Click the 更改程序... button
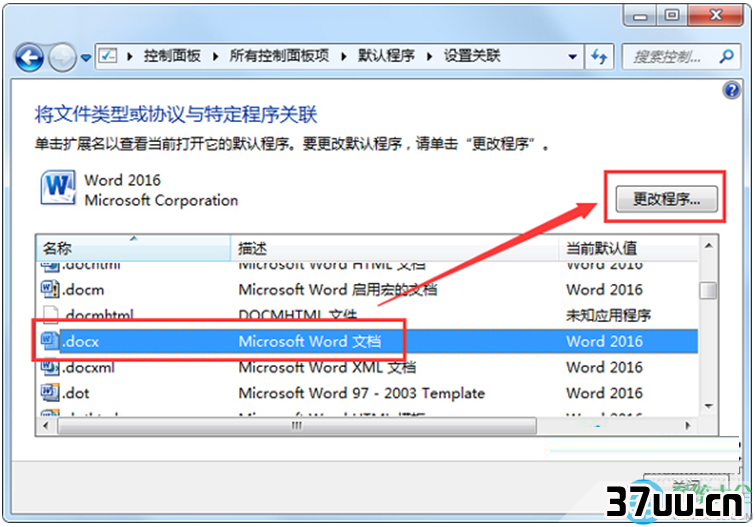 click(666, 198)
